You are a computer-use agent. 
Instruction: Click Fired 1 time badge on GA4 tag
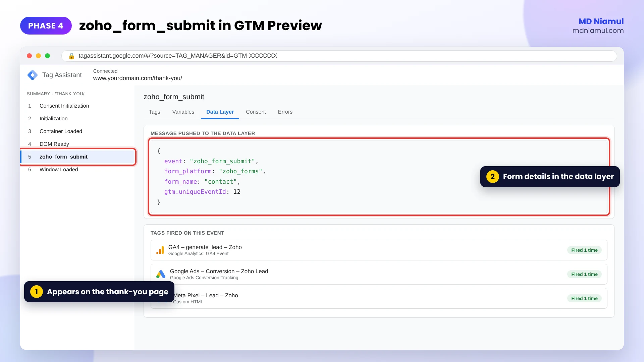coord(584,250)
